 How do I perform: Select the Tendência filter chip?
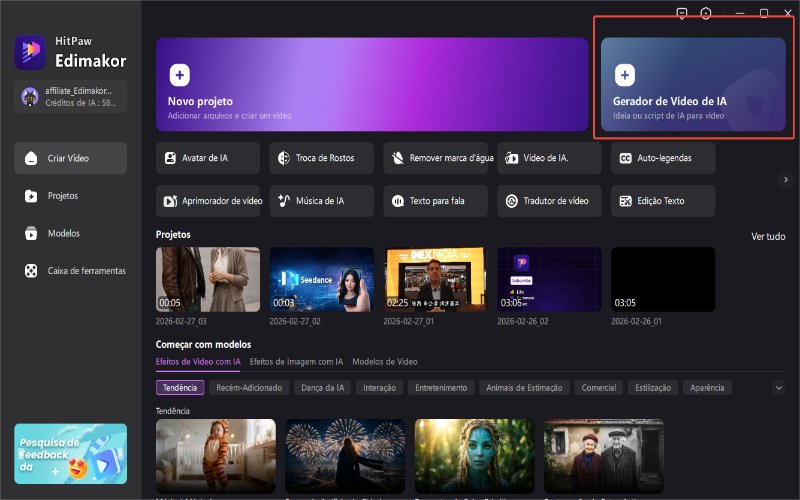tap(180, 388)
